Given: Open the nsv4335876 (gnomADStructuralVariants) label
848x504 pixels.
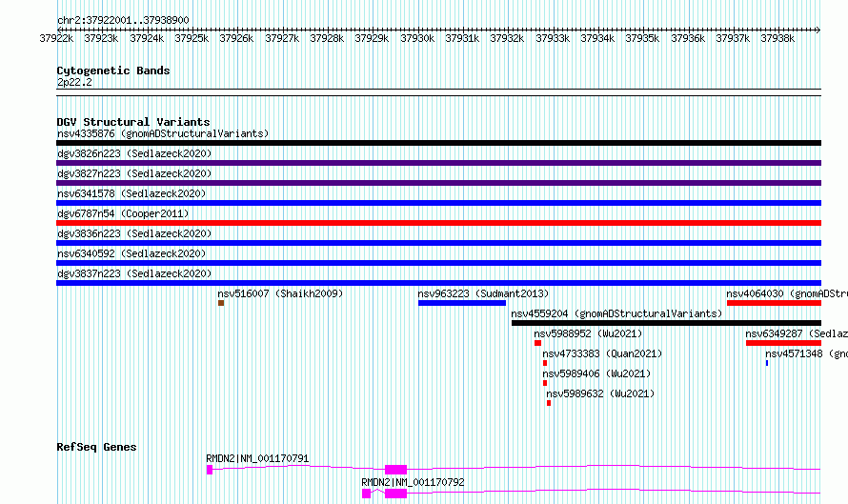Looking at the screenshot, I should 163,133.
